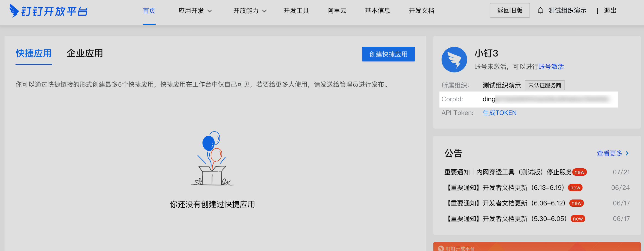Open 基本信息 in navigation bar

click(377, 11)
